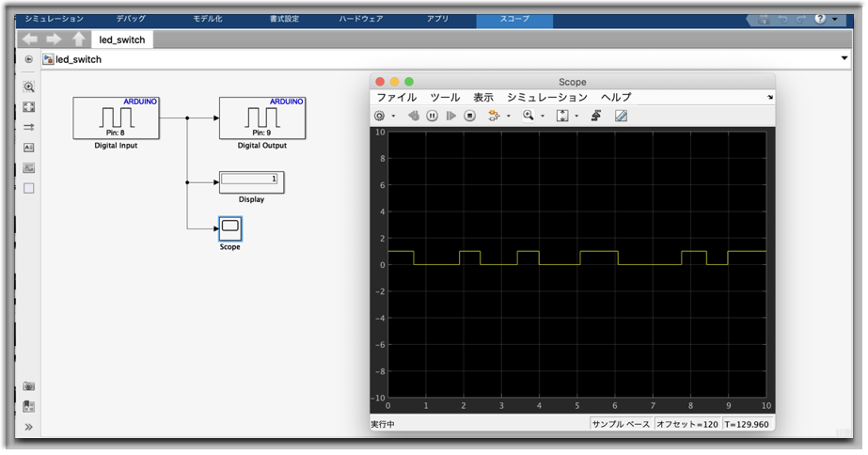The height and width of the screenshot is (455, 868).
Task: Select the Scope zoom magnifier tool
Action: (x=529, y=116)
